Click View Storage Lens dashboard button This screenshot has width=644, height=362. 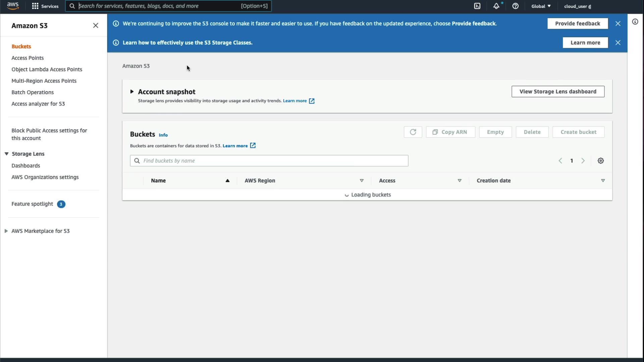(558, 92)
